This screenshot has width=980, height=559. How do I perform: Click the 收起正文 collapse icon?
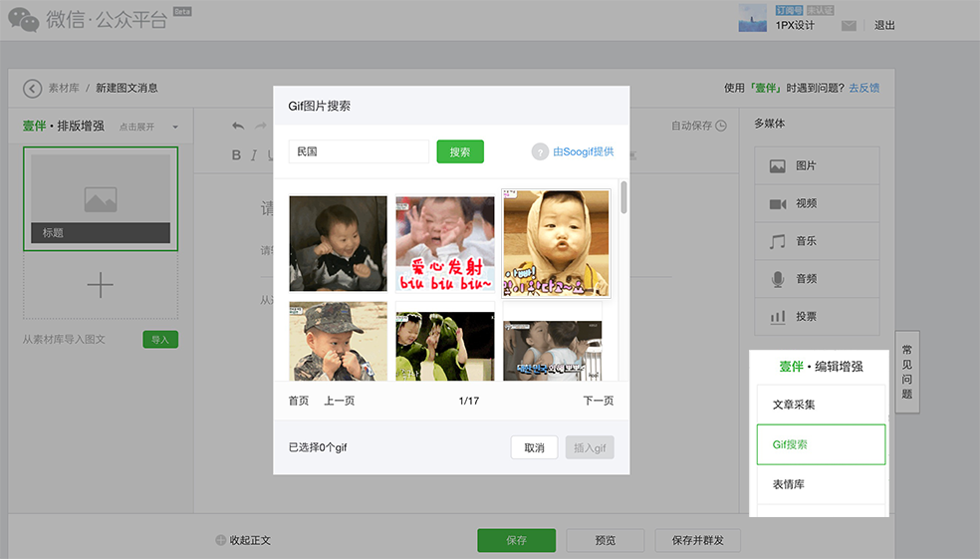click(221, 541)
